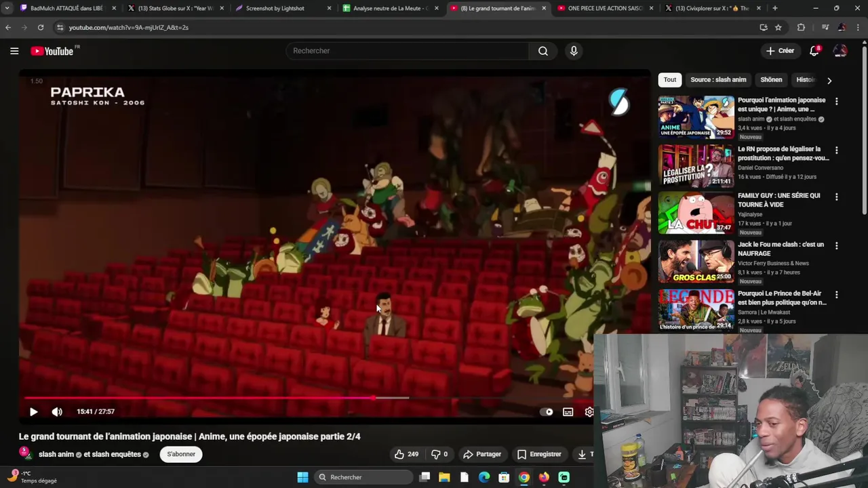Select the Shōnen filter chip
Screen dimensions: 868x488
tap(771, 80)
